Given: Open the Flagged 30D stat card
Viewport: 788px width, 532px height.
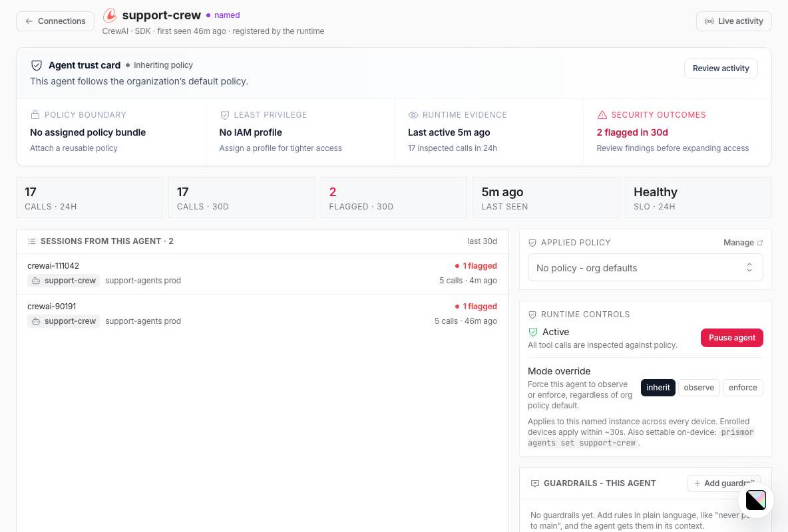Looking at the screenshot, I should click(x=394, y=198).
